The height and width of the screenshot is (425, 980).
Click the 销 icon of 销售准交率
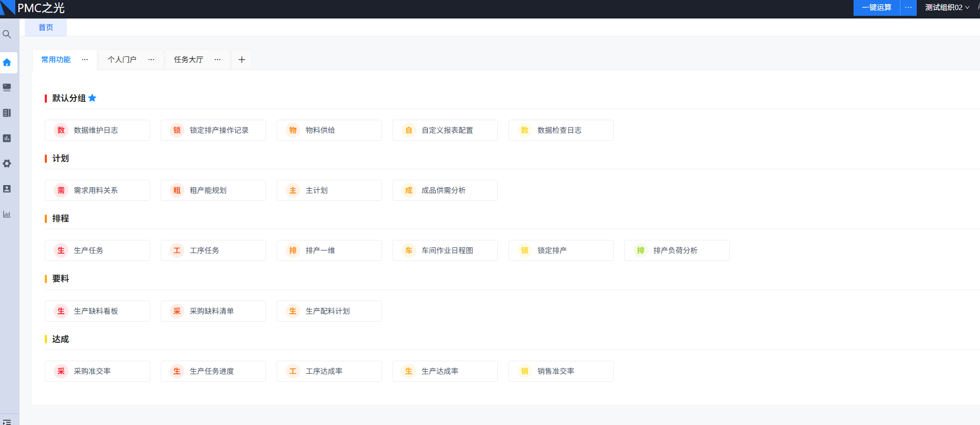525,371
